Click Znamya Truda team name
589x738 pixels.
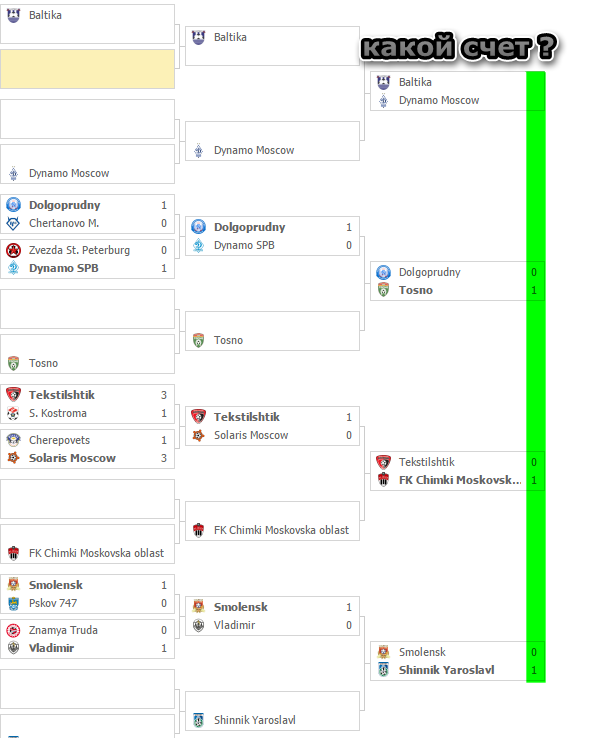(63, 630)
